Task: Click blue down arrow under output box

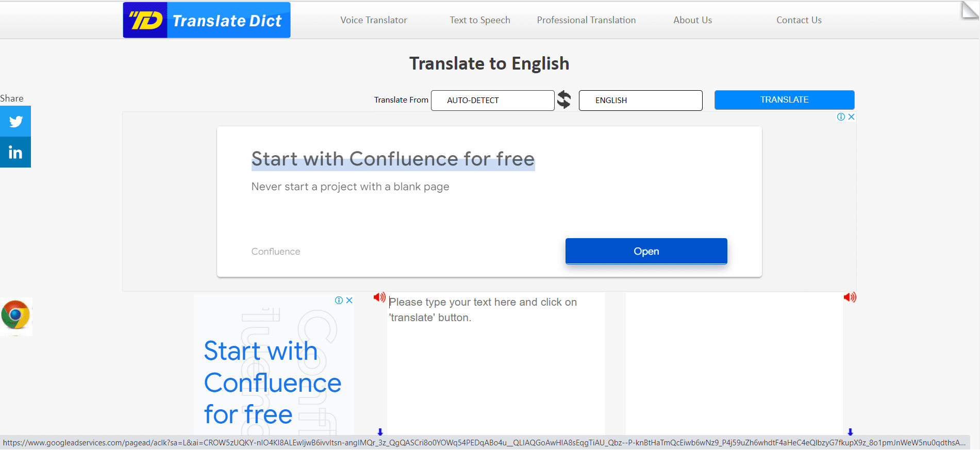Action: coord(850,432)
